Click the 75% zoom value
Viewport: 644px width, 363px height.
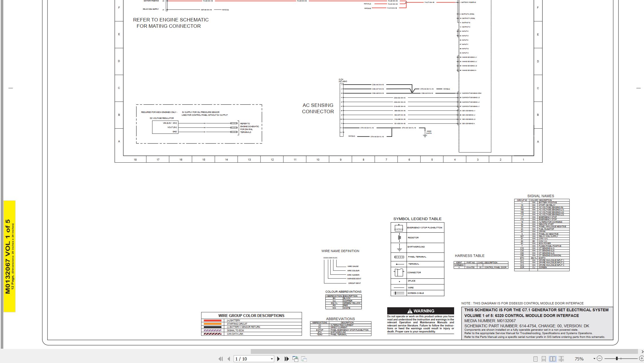(x=579, y=359)
